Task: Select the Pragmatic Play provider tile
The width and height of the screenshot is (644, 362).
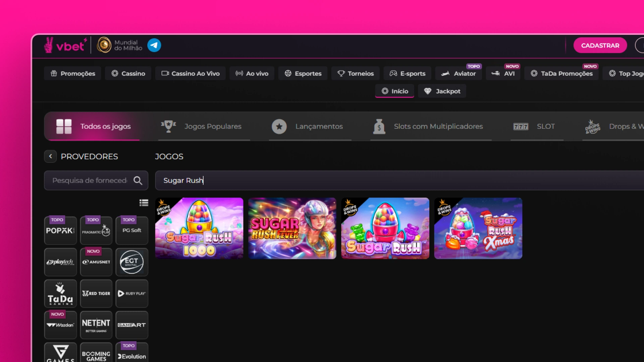Action: coord(96,230)
